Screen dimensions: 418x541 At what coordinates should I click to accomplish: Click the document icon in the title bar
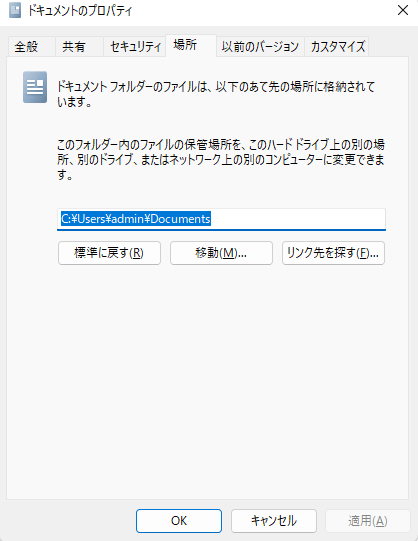tap(15, 11)
